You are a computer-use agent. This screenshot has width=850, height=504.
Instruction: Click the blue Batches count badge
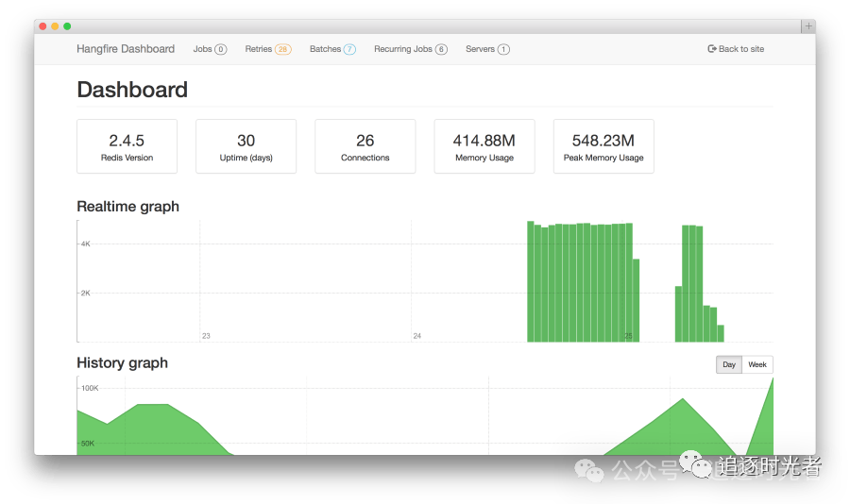click(349, 49)
